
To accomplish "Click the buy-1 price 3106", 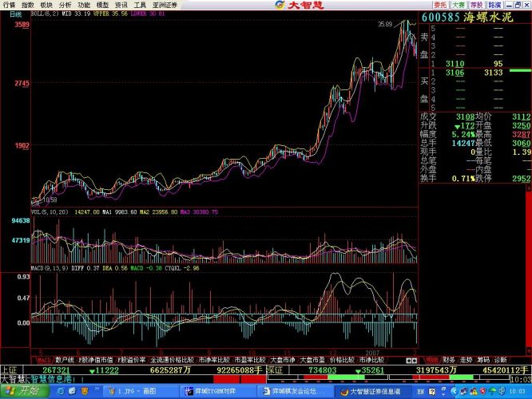I will click(x=455, y=73).
